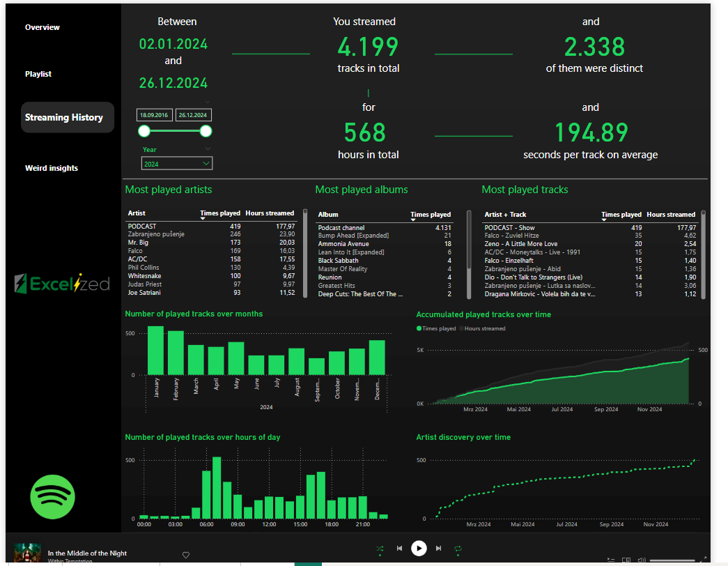Select the Zabranjeno pušenje artist row
The image size is (728, 566).
(x=211, y=234)
